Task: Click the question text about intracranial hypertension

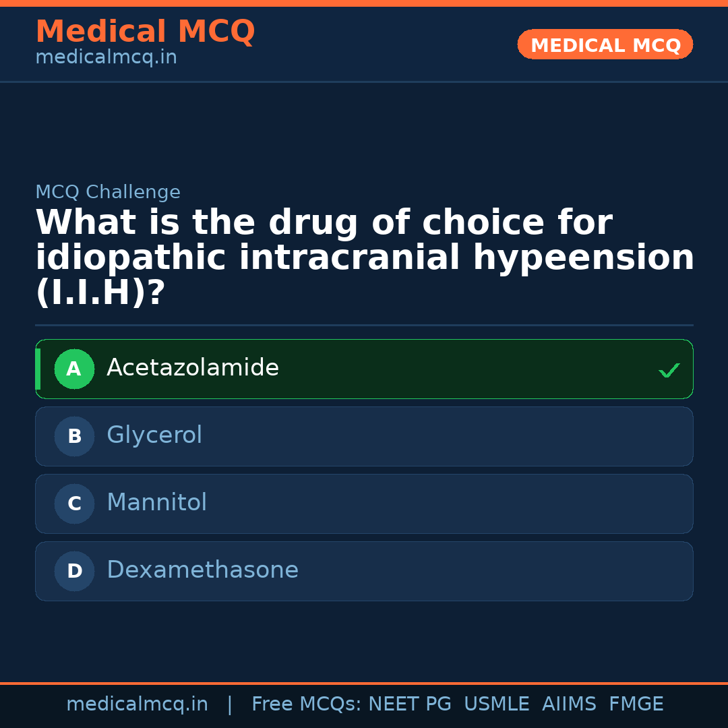Action: (364, 257)
